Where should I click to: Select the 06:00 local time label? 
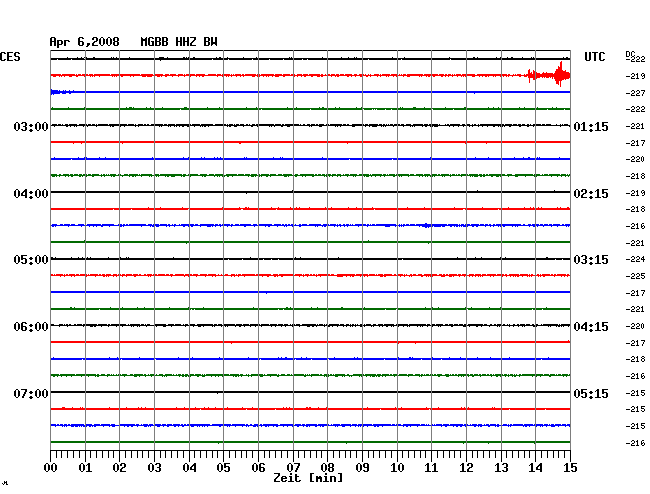tap(31, 327)
